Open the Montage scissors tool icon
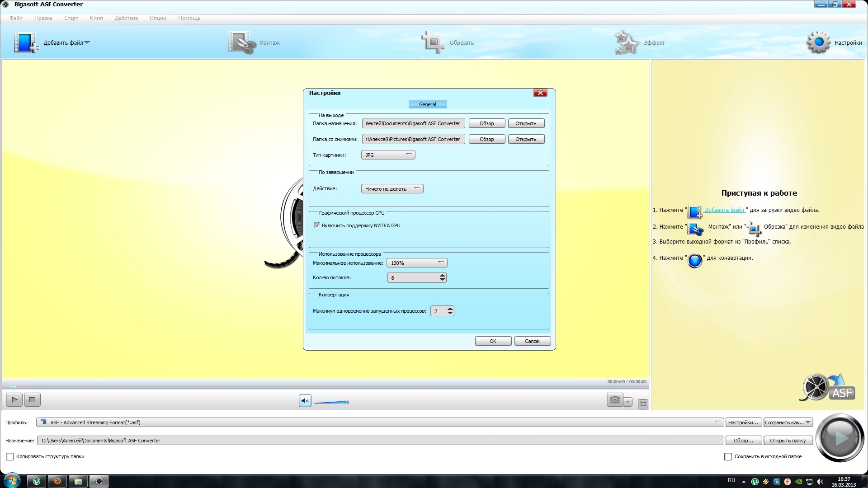Screen dimensions: 868x488 coord(241,43)
